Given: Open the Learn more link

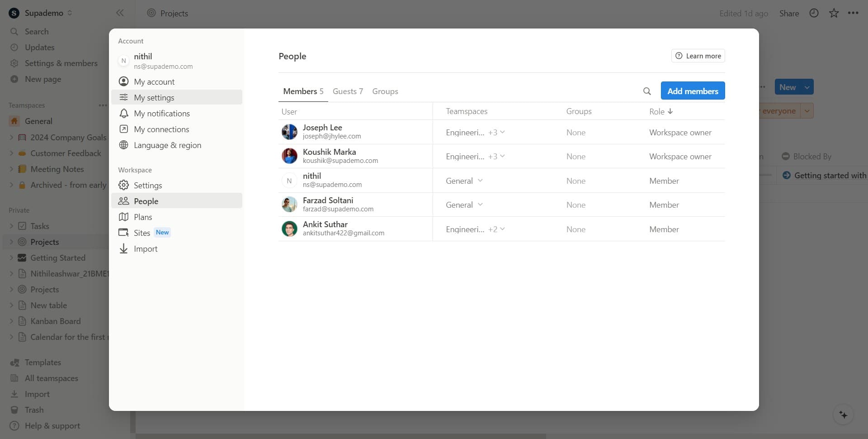Looking at the screenshot, I should [698, 56].
